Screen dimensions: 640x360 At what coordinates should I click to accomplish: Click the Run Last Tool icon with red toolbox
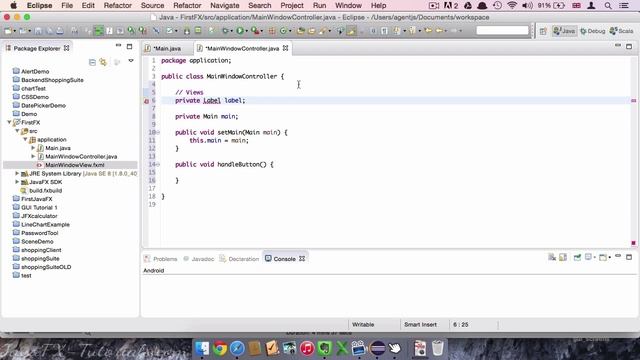point(255,31)
